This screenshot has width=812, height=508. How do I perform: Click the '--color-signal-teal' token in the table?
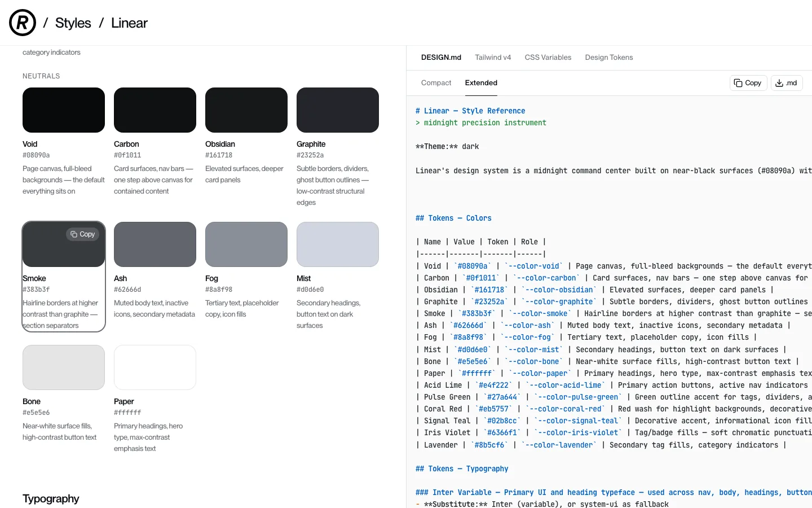577,421
